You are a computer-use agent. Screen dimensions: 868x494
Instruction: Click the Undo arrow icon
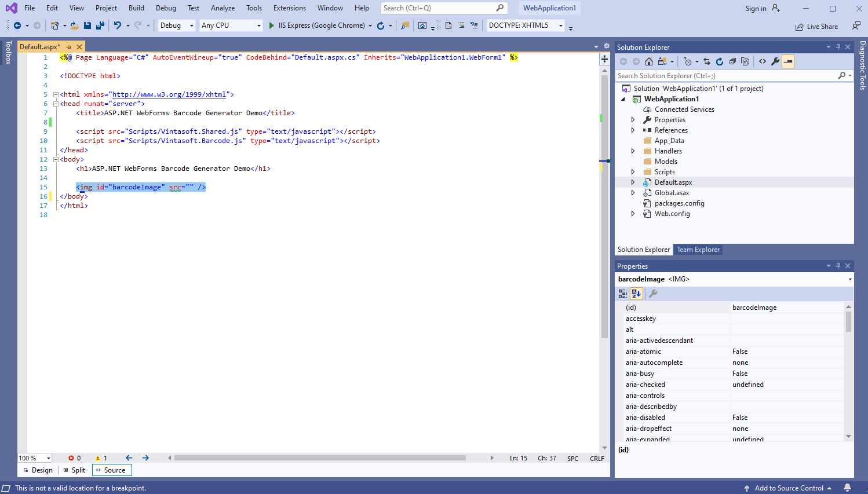point(118,25)
